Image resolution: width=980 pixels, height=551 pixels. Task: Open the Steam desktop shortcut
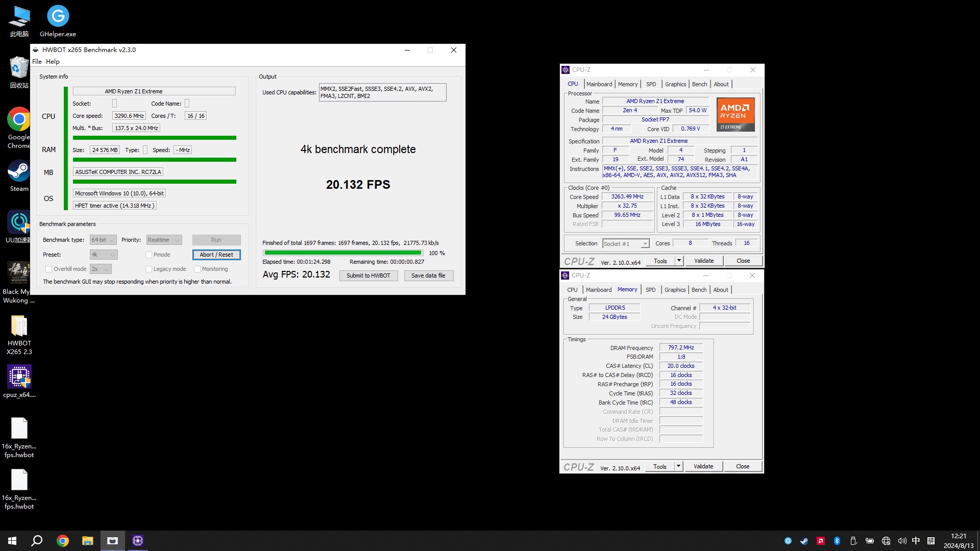click(19, 176)
